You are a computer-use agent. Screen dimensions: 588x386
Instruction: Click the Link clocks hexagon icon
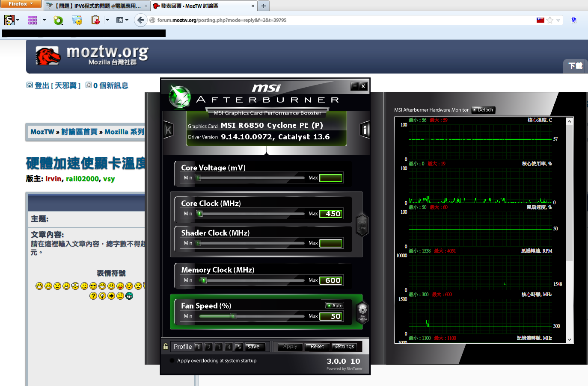[x=362, y=224]
